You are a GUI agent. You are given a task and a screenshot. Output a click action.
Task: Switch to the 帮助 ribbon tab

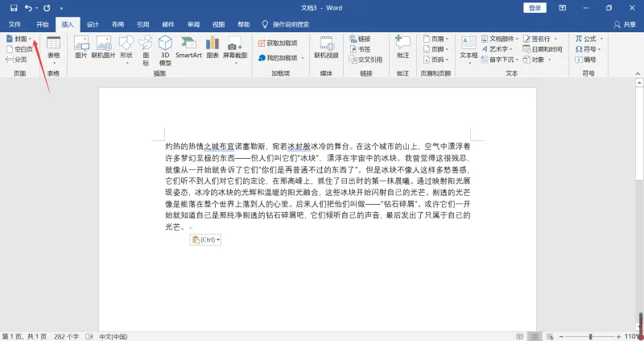click(244, 24)
